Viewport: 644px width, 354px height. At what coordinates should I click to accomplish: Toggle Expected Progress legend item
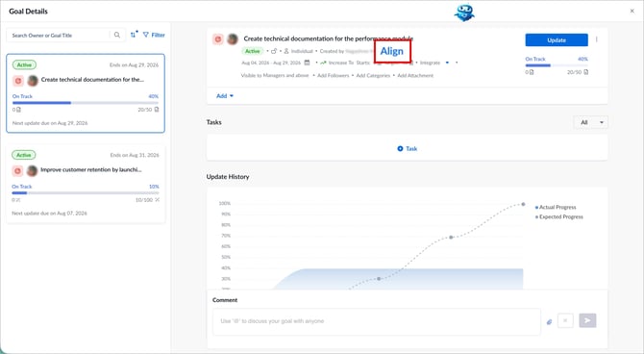pyautogui.click(x=559, y=216)
